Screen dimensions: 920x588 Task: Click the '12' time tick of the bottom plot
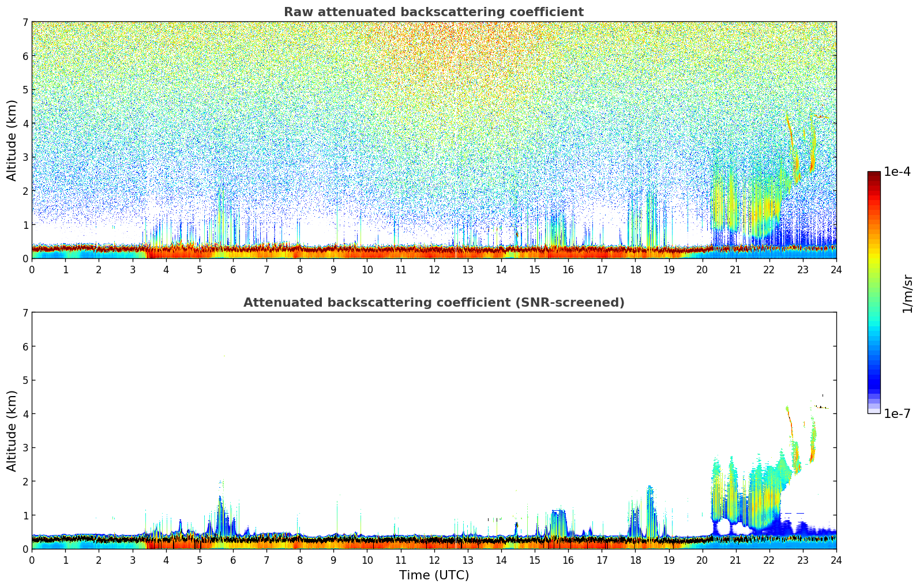[434, 560]
